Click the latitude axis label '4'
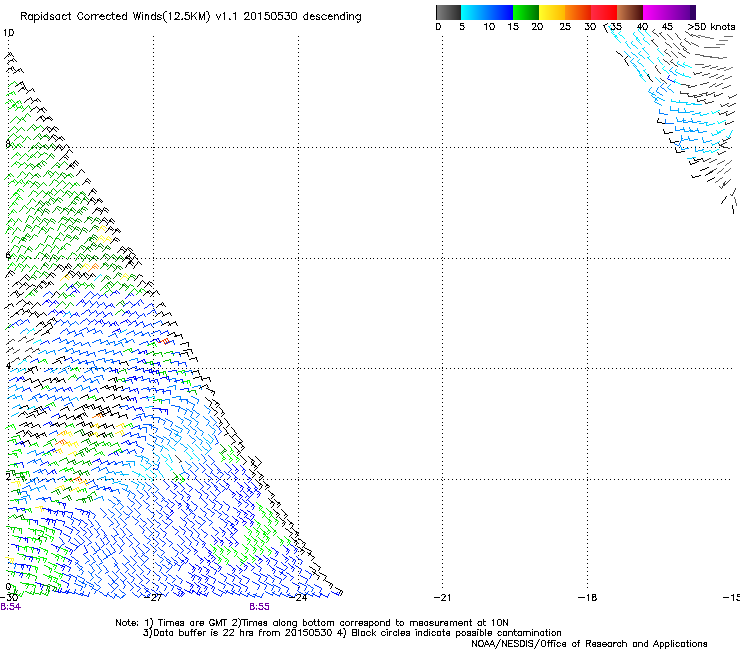The width and height of the screenshot is (740, 650). [x=8, y=366]
